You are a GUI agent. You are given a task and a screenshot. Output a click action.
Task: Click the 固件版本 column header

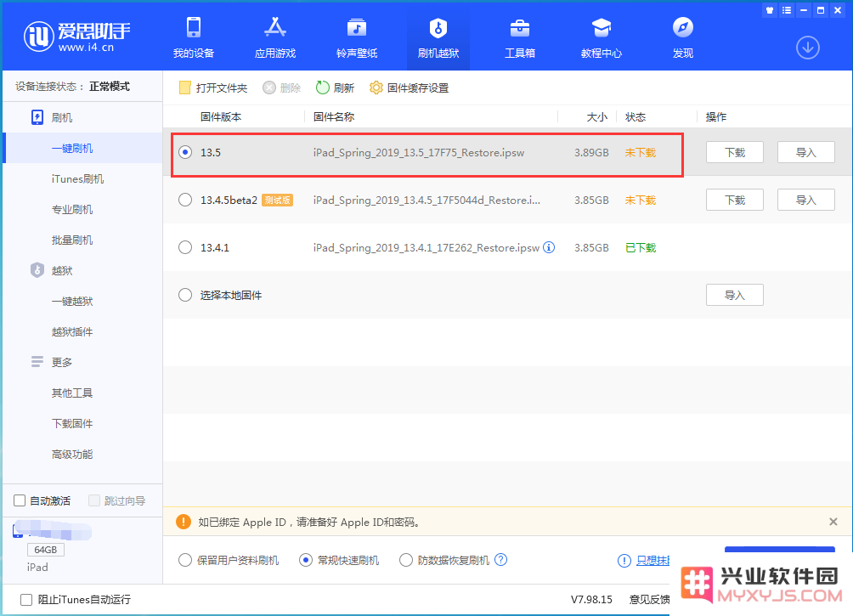[x=221, y=117]
